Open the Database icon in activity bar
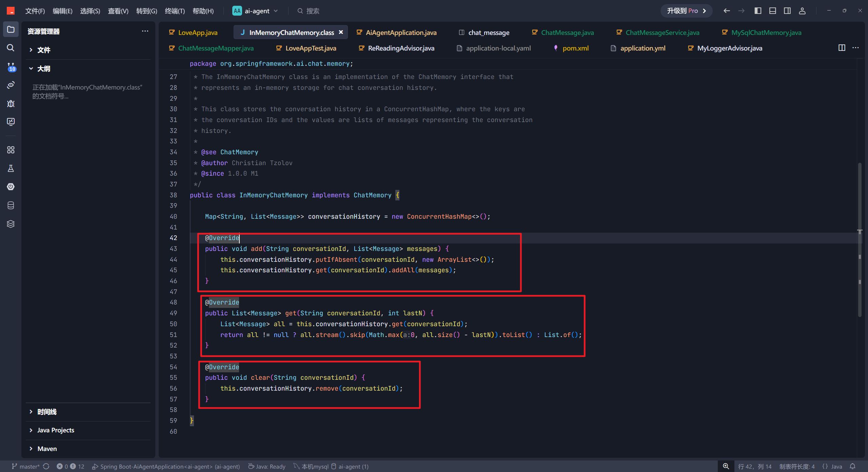The width and height of the screenshot is (868, 472). coord(11,205)
